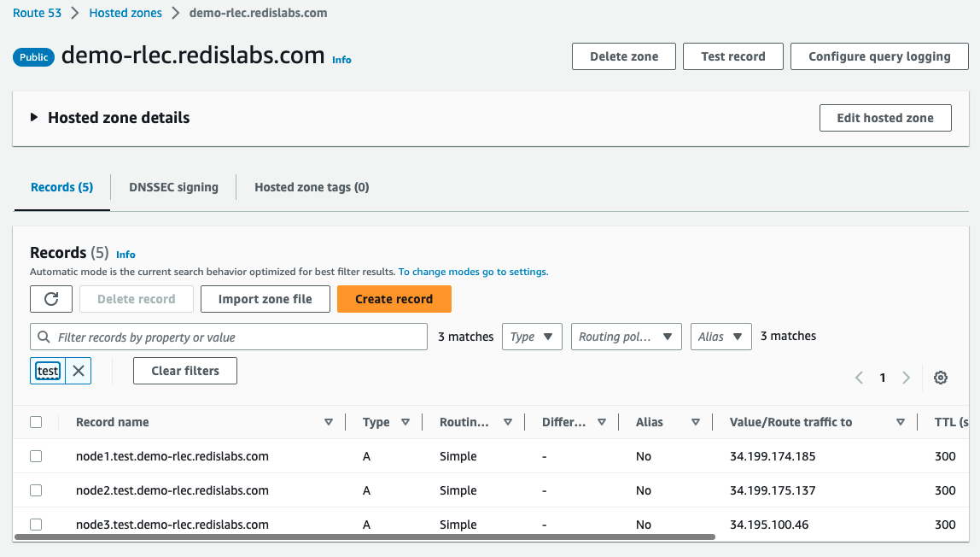
Task: Sort by Record name column arrow
Action: [329, 422]
